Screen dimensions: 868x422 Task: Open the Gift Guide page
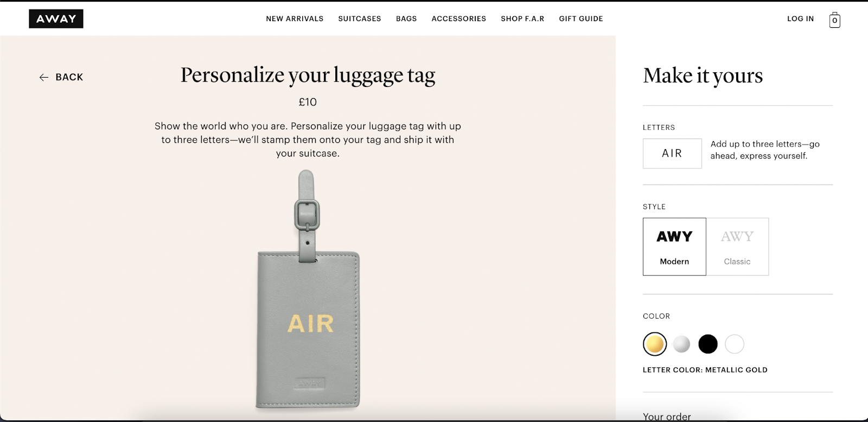(x=581, y=18)
